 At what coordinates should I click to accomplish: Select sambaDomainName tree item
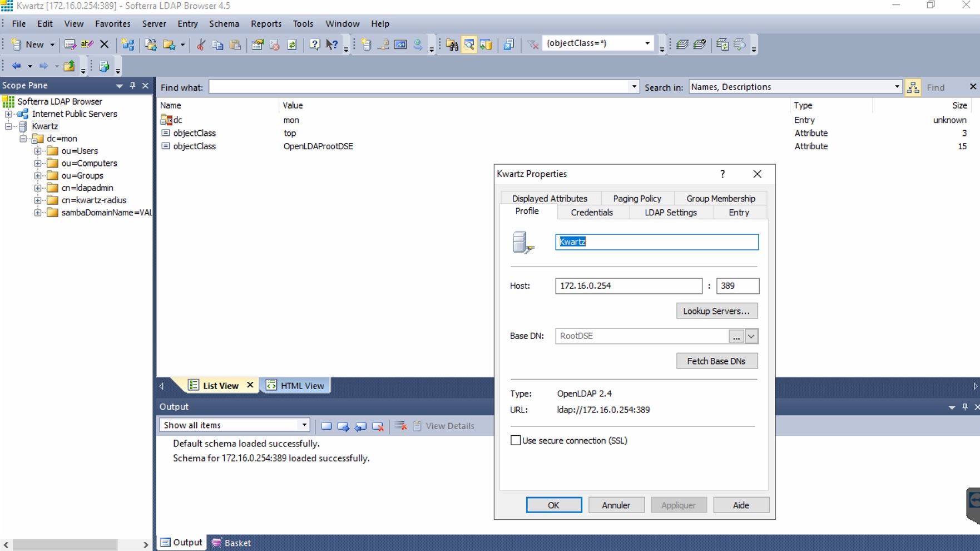point(106,213)
